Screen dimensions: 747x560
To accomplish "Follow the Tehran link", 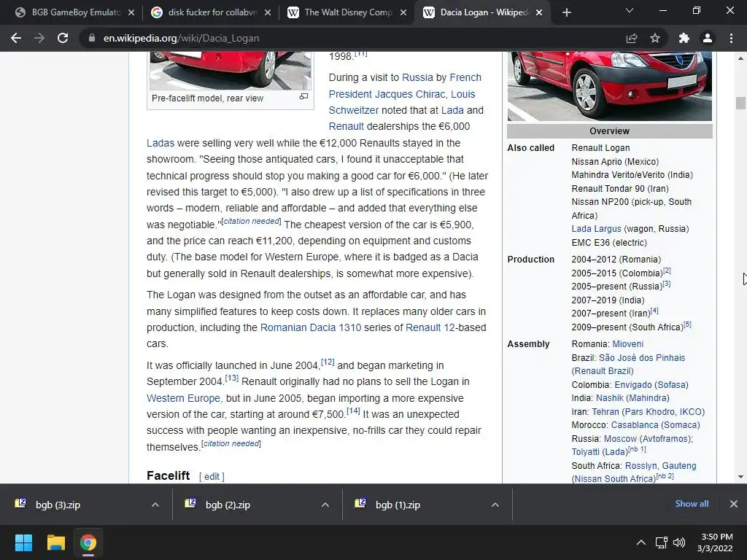I will (605, 412).
